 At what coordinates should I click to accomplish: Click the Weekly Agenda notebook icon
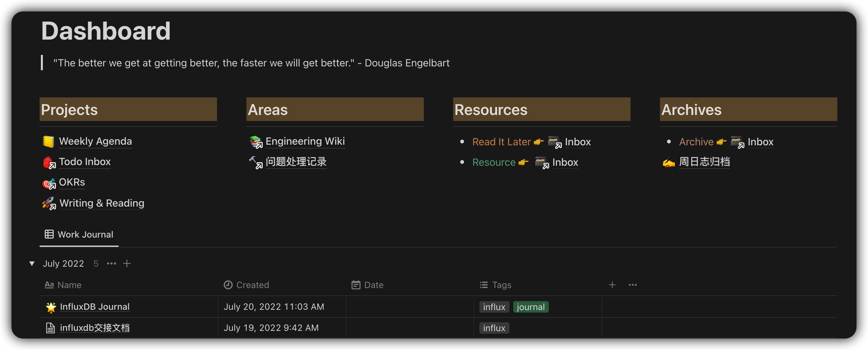(x=48, y=141)
